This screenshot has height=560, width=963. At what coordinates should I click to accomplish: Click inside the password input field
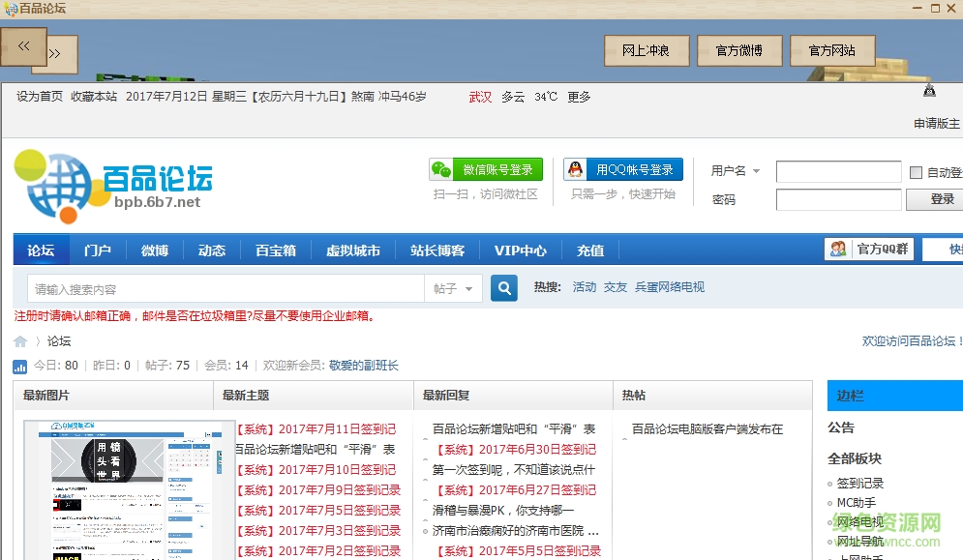838,199
